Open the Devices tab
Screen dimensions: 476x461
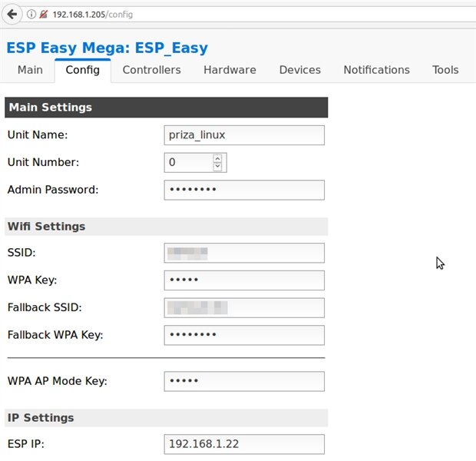(300, 70)
